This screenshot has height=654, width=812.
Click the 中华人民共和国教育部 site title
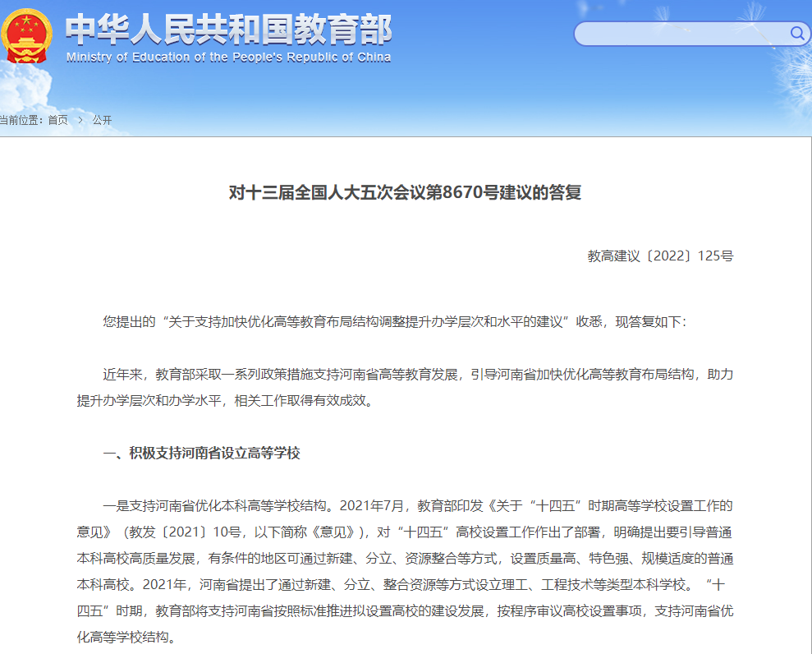[228, 29]
